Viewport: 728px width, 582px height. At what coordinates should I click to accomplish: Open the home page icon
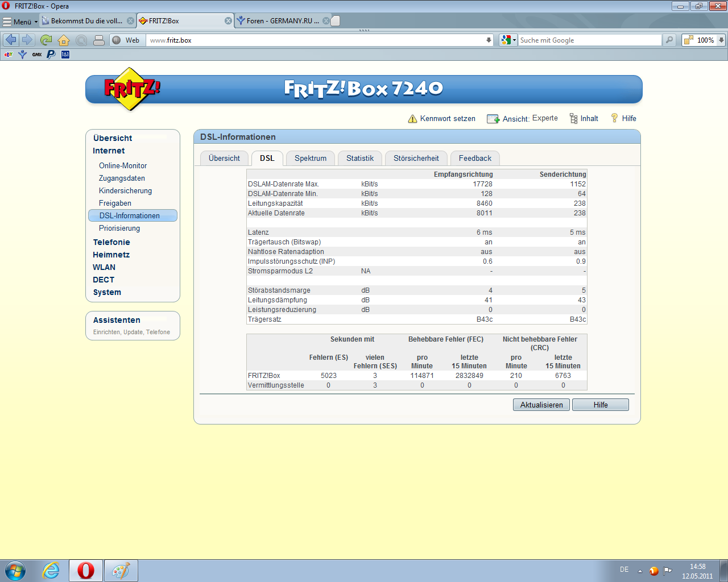coord(64,40)
